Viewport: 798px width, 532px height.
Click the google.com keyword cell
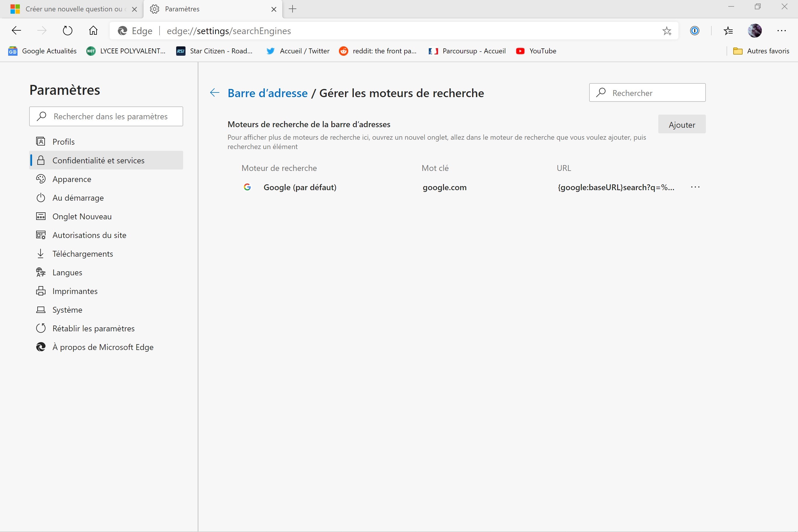tap(444, 187)
